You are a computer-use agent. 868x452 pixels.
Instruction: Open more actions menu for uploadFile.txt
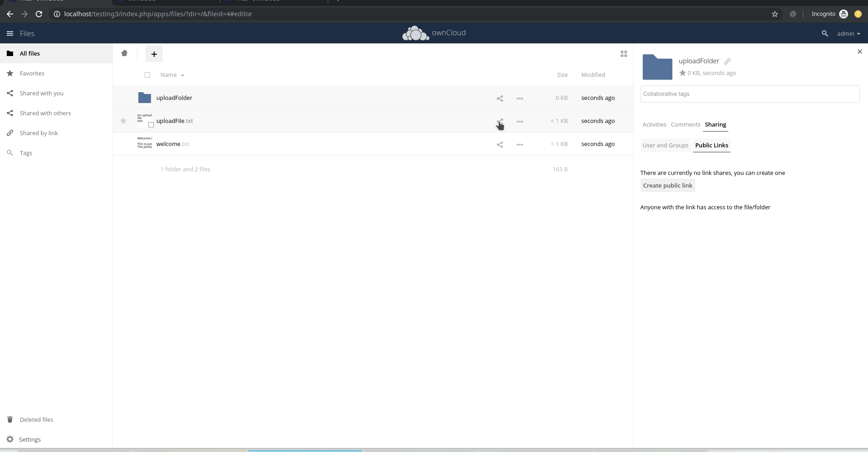(520, 121)
